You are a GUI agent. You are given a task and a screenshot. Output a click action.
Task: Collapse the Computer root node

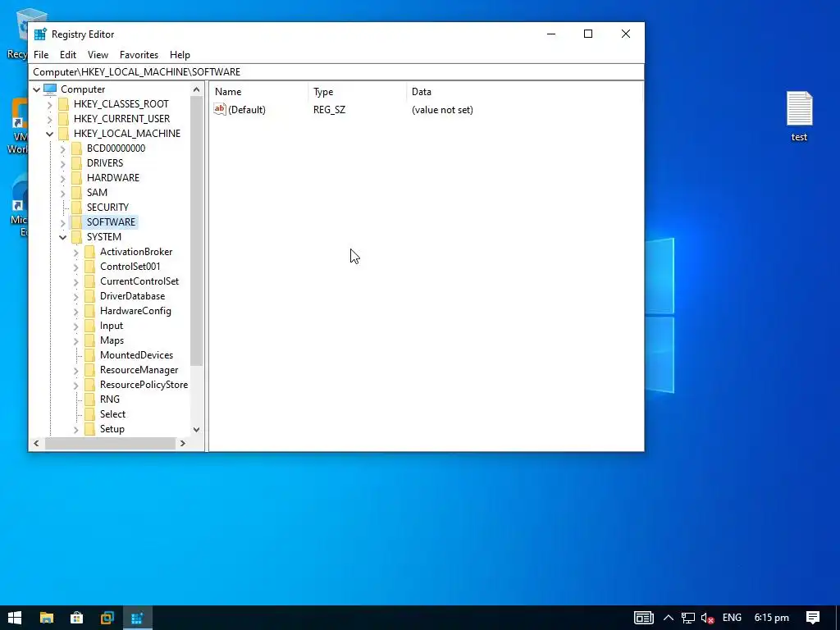pos(36,89)
